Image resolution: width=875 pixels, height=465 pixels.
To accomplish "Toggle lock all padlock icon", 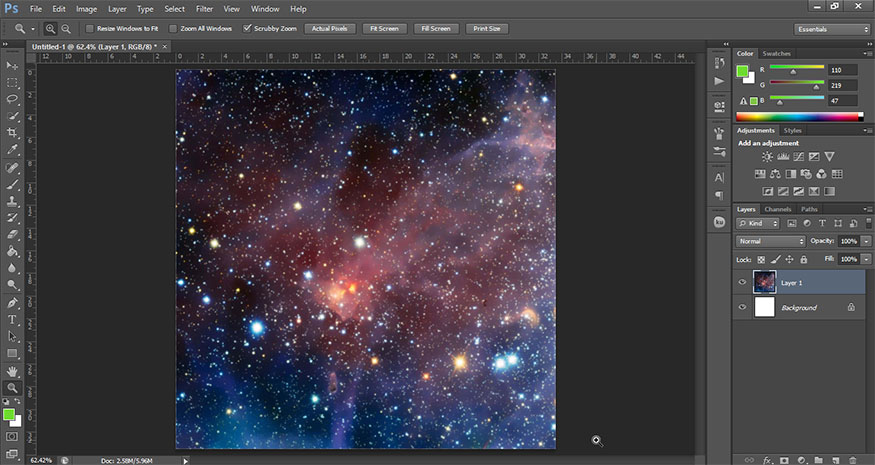I will (804, 260).
